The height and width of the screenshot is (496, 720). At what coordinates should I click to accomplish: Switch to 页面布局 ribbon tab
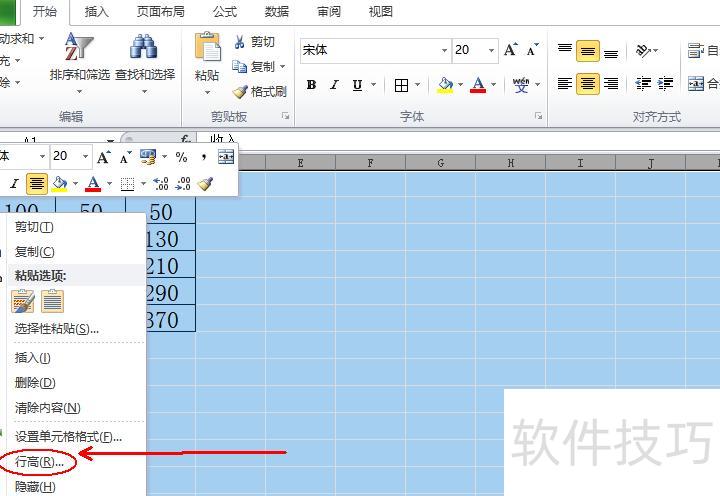[161, 11]
